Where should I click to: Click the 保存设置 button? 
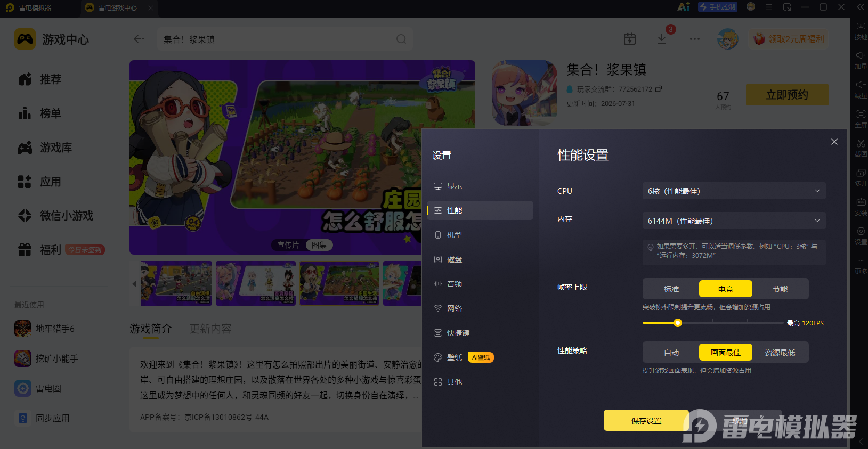(x=646, y=420)
